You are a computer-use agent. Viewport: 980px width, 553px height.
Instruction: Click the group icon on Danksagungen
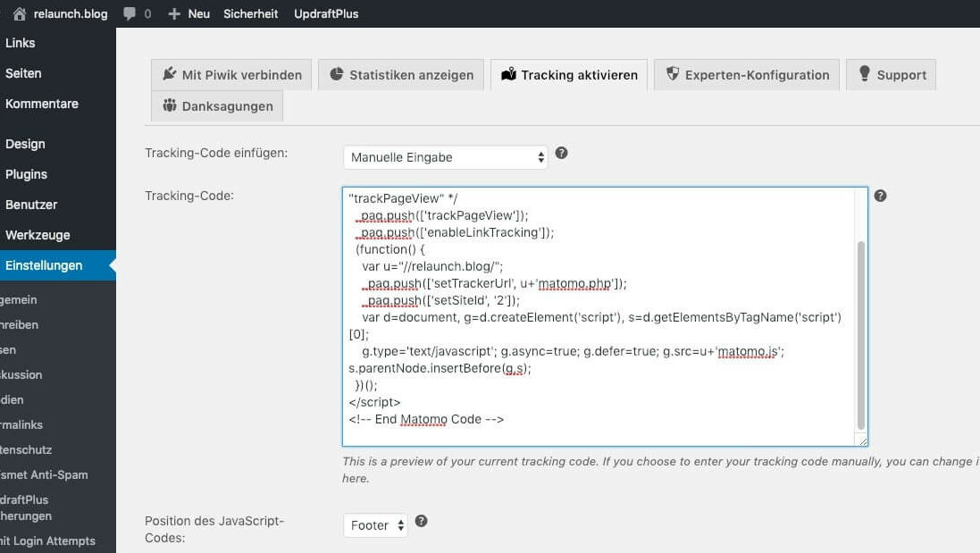170,105
